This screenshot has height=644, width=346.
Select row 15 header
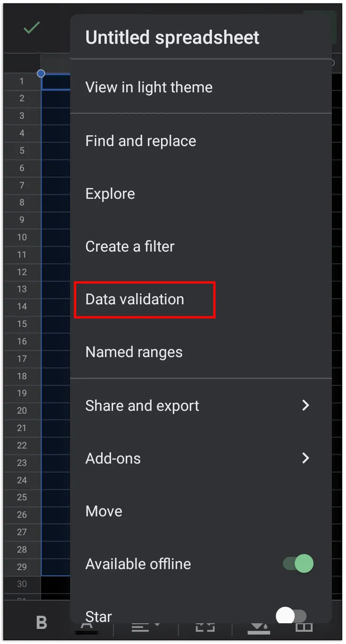click(x=22, y=324)
